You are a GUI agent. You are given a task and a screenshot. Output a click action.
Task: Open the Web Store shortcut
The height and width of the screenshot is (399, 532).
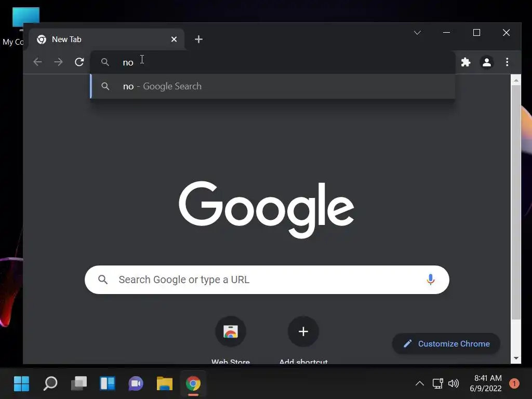tap(231, 340)
